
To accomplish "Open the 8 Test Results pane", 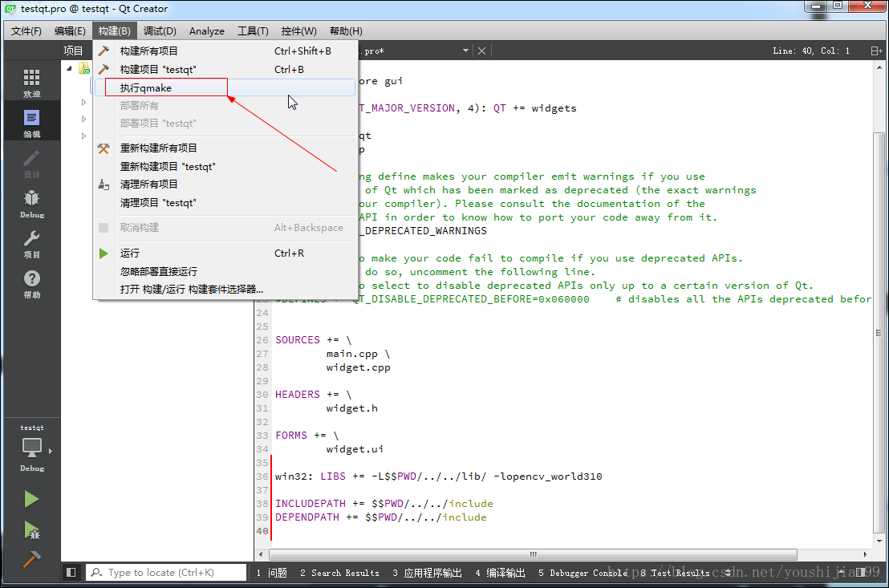I will (x=675, y=573).
